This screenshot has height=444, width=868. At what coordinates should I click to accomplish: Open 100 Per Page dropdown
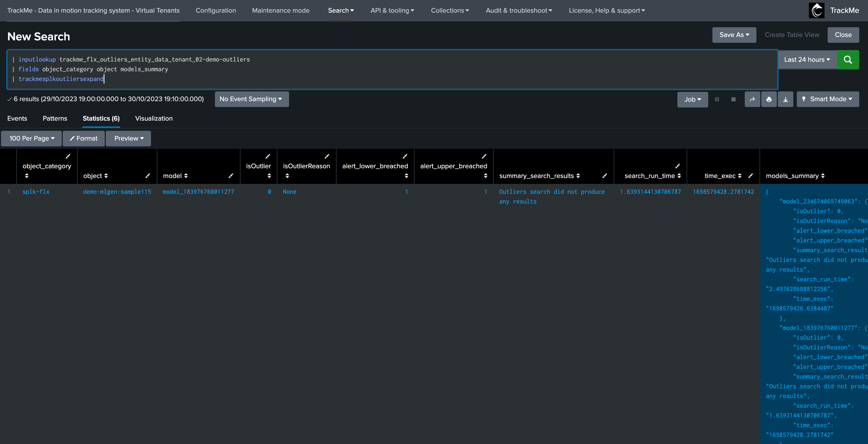coord(31,138)
